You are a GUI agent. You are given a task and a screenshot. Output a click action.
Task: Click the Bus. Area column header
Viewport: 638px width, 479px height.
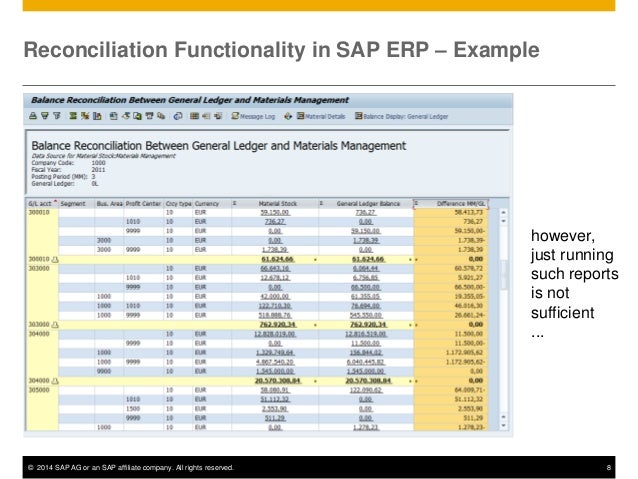[x=109, y=203]
